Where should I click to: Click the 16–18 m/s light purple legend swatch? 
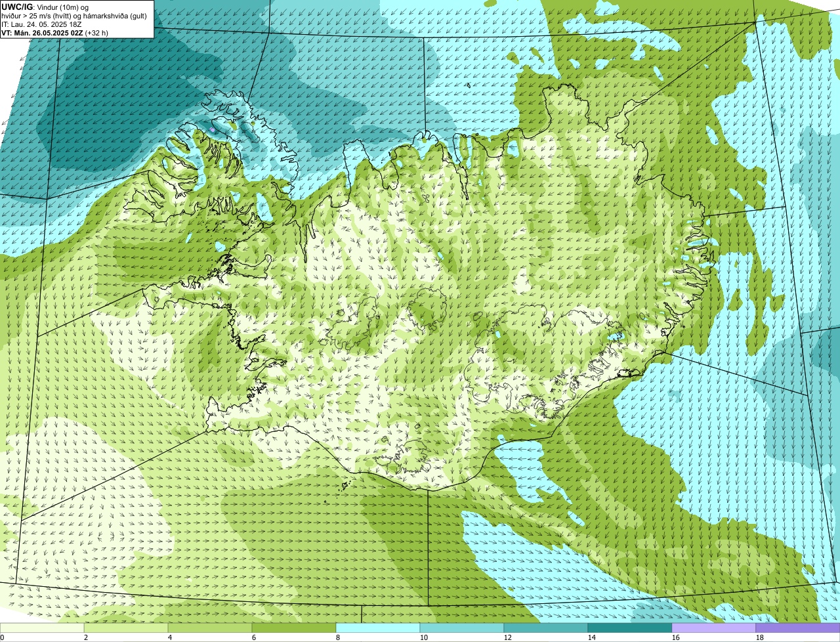click(x=714, y=628)
